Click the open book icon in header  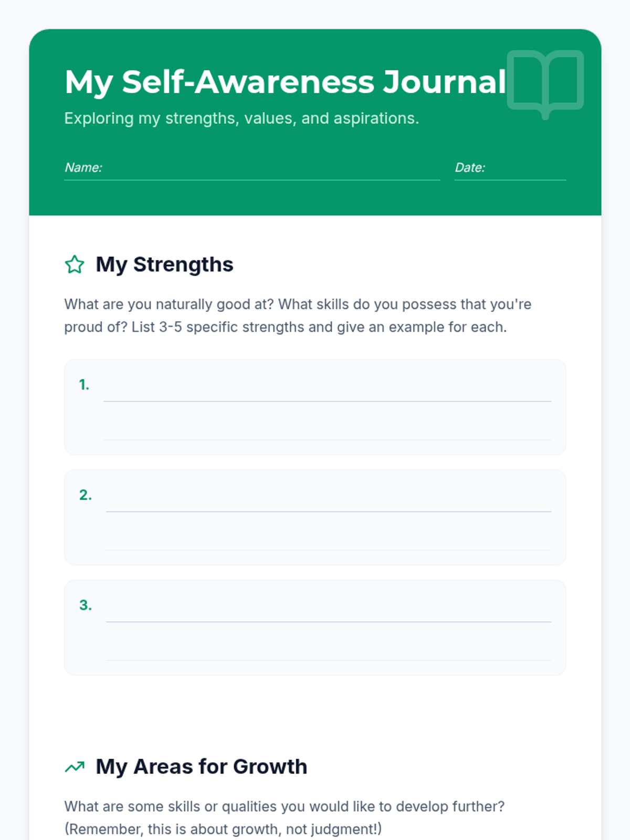click(x=545, y=84)
